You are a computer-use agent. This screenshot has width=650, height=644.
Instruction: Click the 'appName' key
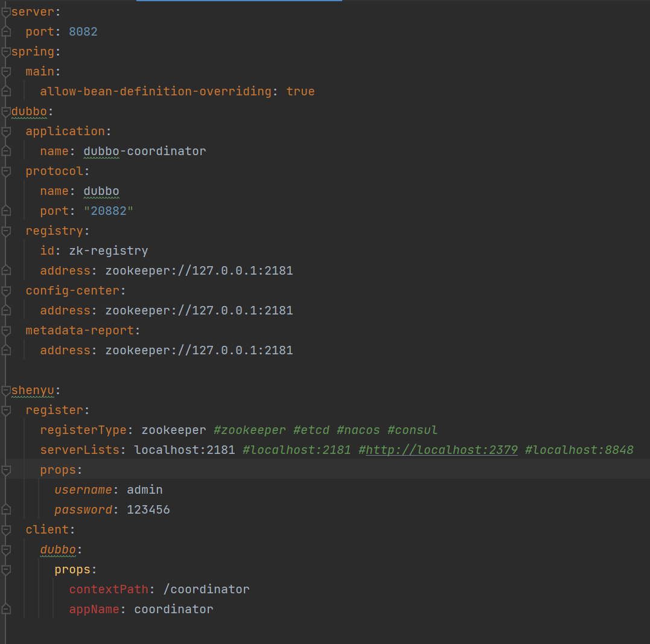pyautogui.click(x=94, y=609)
